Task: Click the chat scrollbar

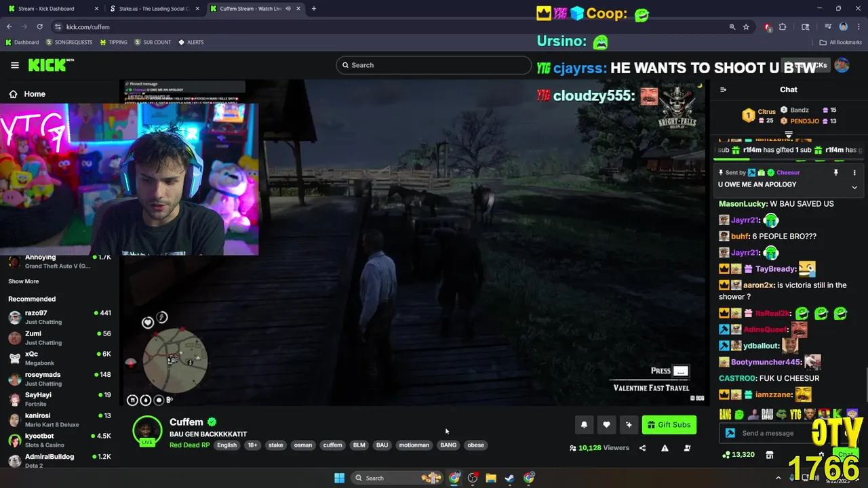Action: click(865, 384)
